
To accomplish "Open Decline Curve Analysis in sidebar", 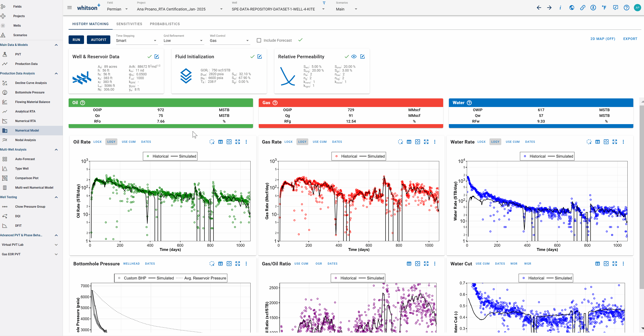I will [31, 83].
